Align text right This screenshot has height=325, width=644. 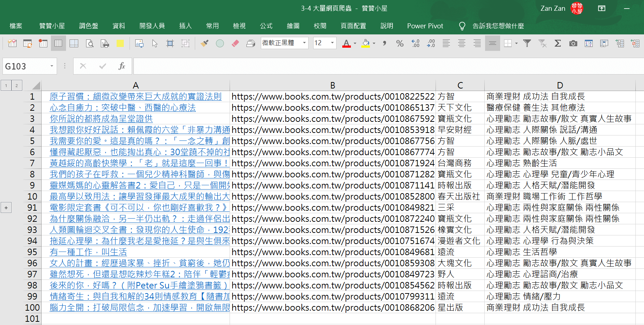(477, 43)
